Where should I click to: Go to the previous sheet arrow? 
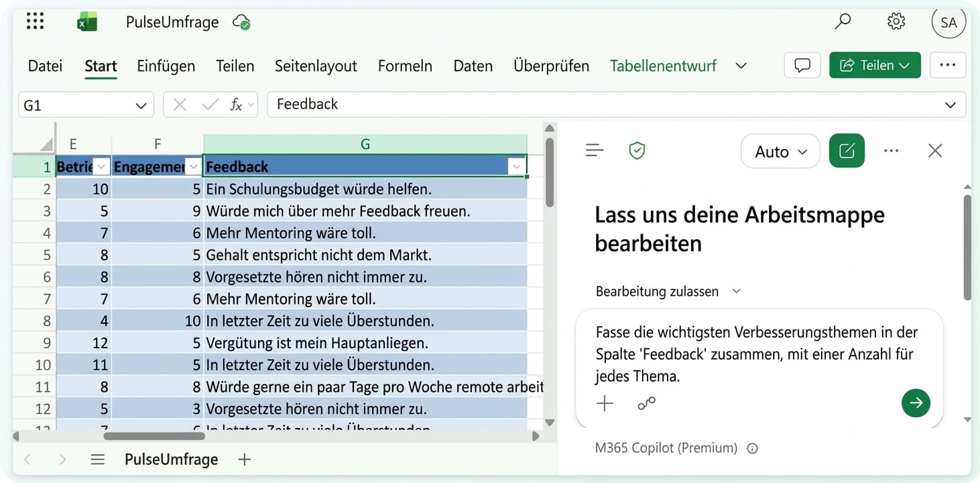[27, 460]
